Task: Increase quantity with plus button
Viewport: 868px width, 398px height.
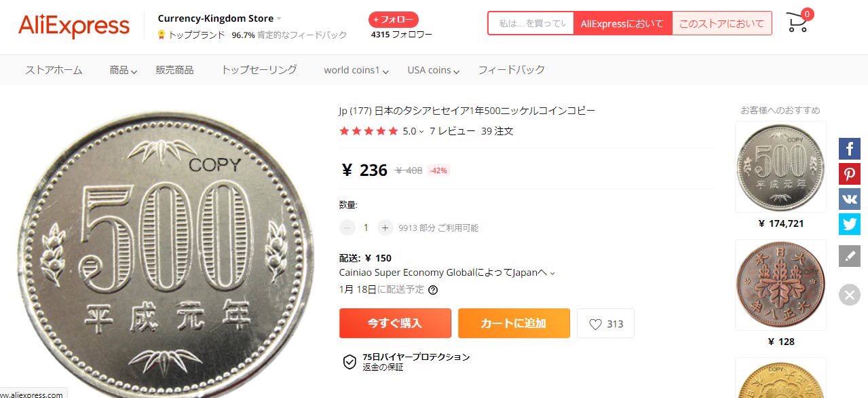Action: [385, 228]
